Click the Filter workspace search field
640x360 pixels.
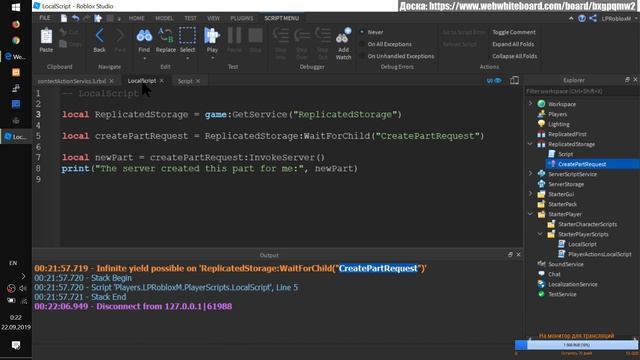pyautogui.click(x=582, y=91)
